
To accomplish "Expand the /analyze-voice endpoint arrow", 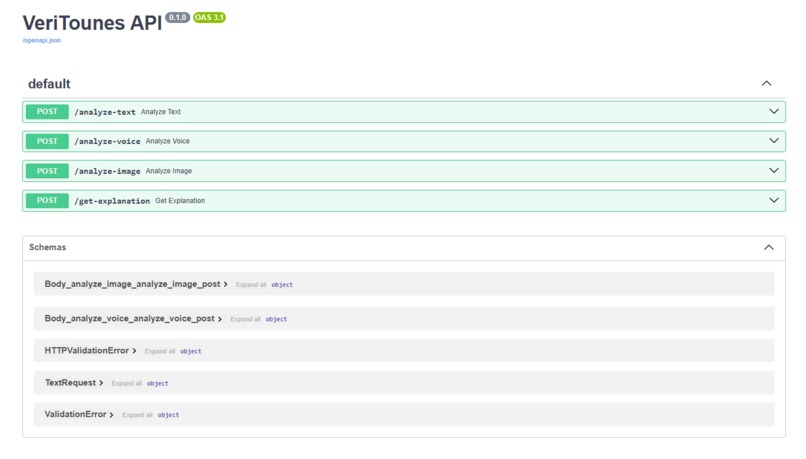I will pyautogui.click(x=774, y=141).
